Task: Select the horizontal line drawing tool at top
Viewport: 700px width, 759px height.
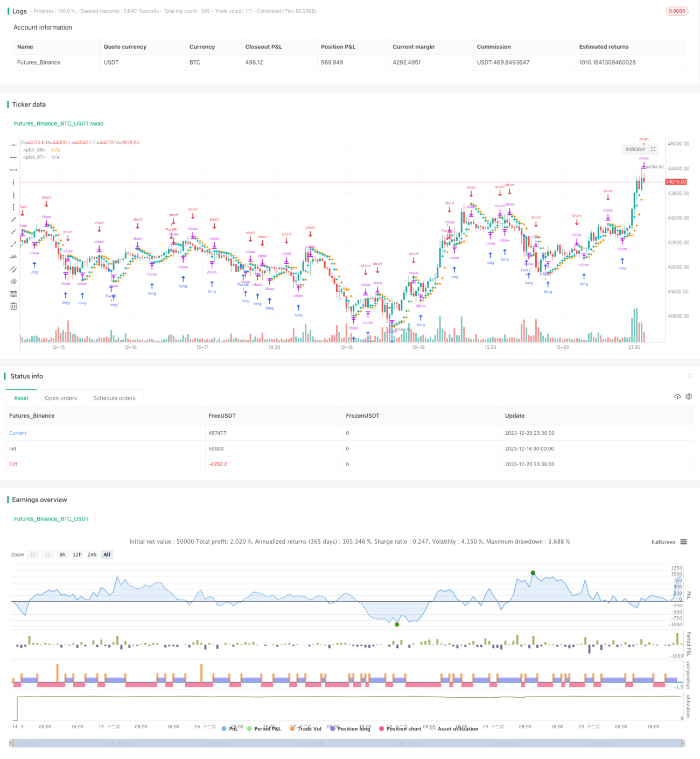Action: coord(13,145)
